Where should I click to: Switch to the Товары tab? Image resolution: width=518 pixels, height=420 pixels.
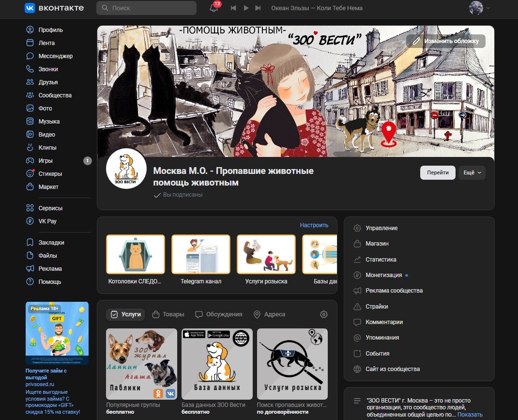coord(168,314)
